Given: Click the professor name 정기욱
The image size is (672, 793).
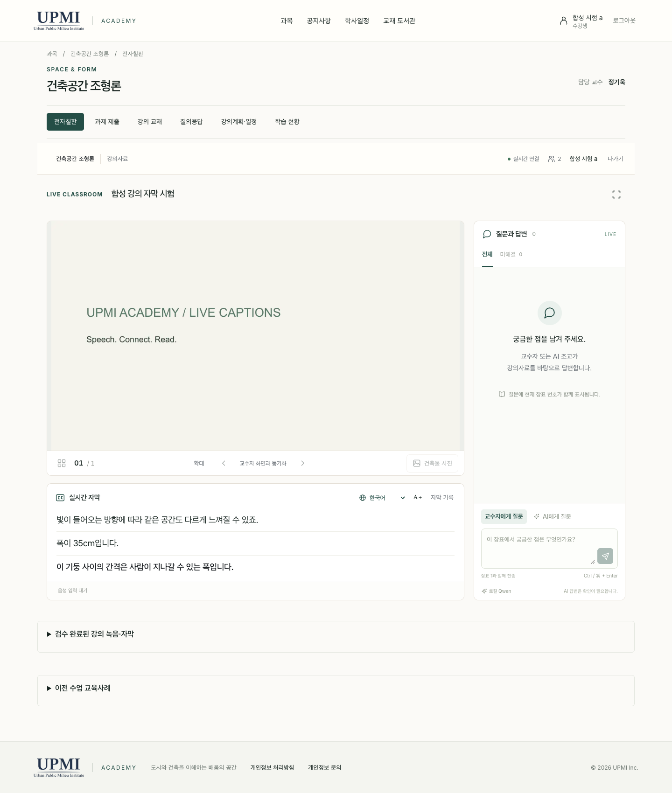Looking at the screenshot, I should tap(616, 82).
